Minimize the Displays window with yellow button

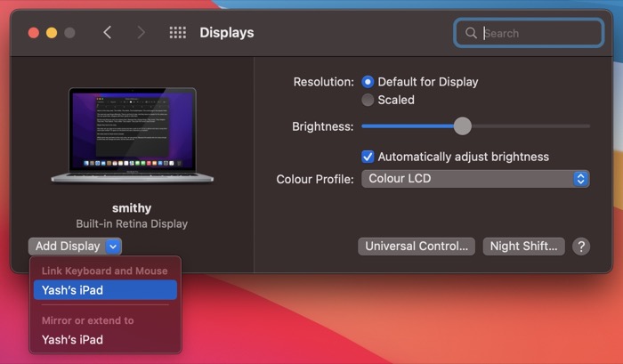tap(52, 33)
